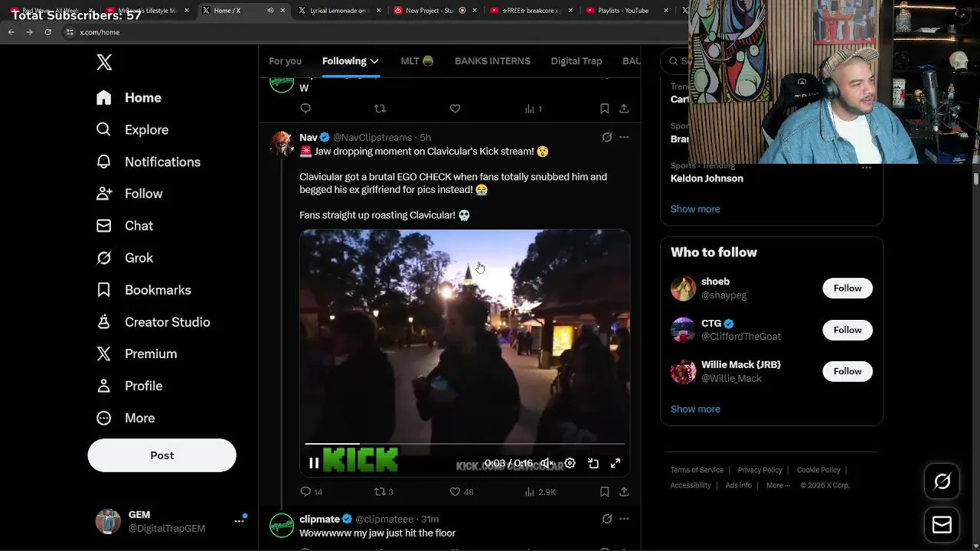Follow Willie Mack {JRB}

tap(848, 371)
